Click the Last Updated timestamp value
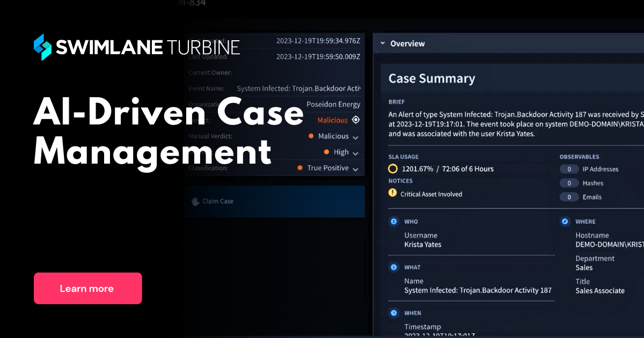This screenshot has width=644, height=338. point(318,56)
